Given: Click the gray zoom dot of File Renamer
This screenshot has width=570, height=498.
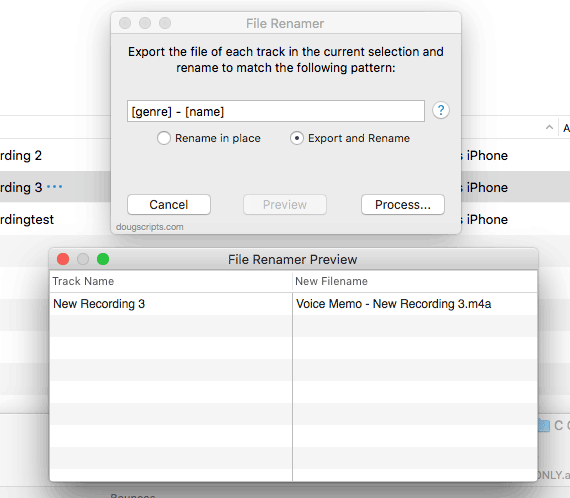Looking at the screenshot, I should 165,23.
